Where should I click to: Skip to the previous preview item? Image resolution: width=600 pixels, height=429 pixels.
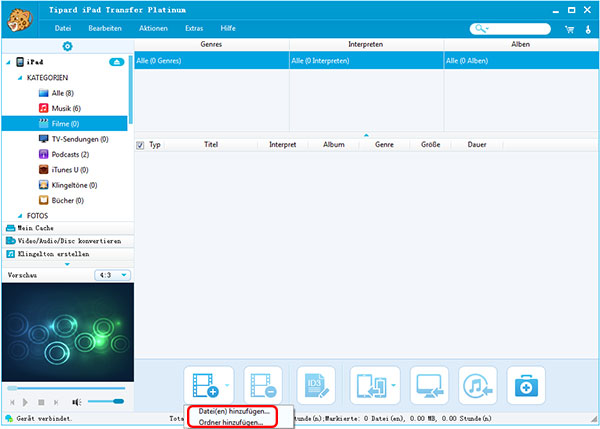(x=12, y=402)
